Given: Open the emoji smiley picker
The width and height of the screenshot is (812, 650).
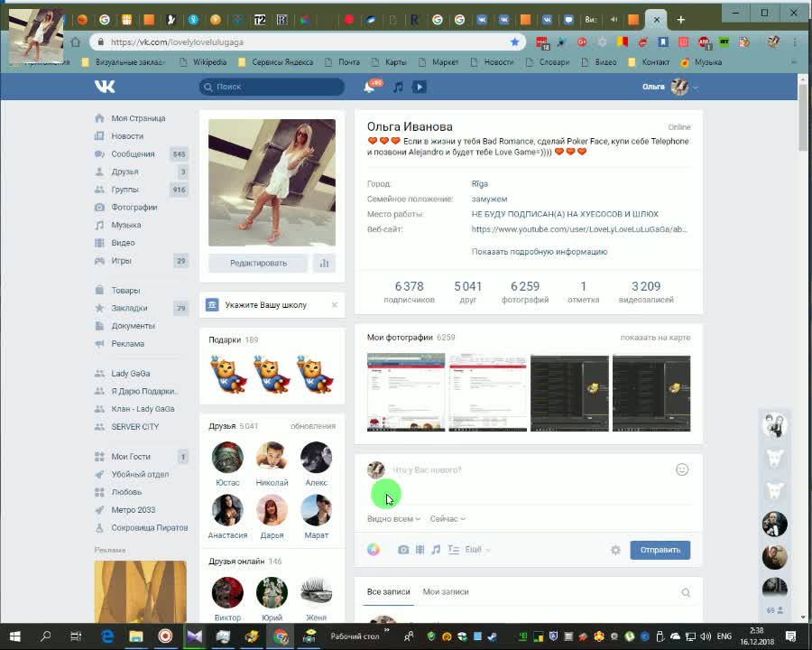Looking at the screenshot, I should 682,469.
